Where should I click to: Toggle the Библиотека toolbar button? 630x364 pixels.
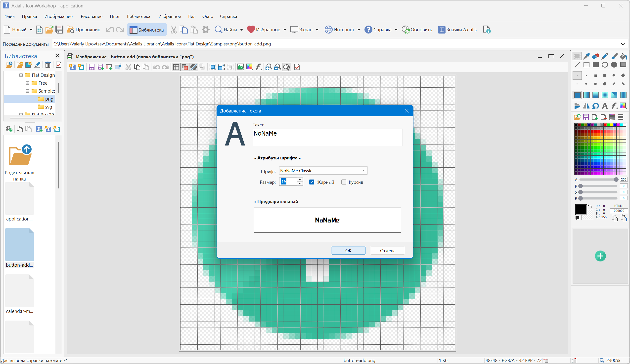(147, 30)
